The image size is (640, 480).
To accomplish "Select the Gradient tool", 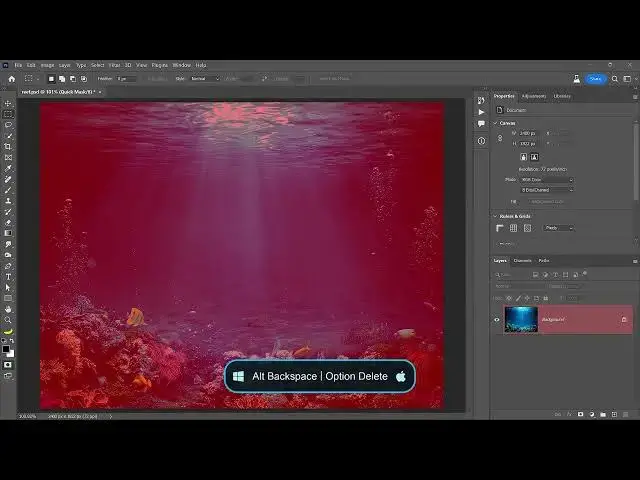I will [x=8, y=233].
